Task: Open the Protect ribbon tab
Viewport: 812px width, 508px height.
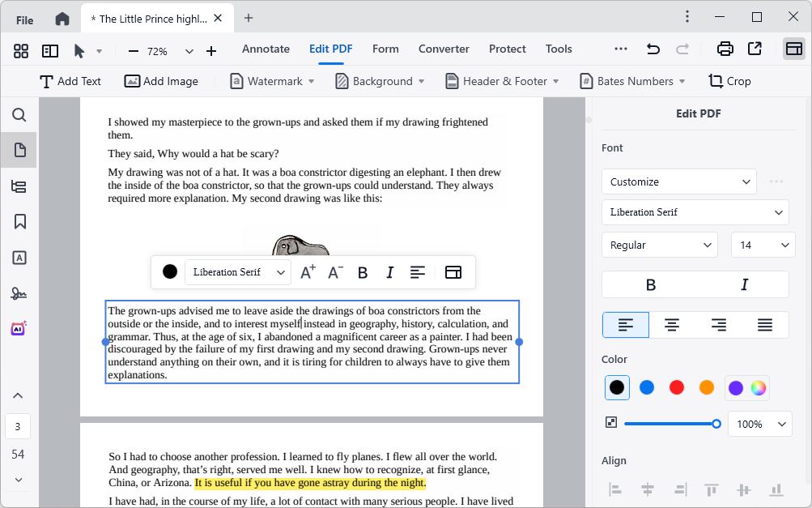Action: (x=507, y=49)
